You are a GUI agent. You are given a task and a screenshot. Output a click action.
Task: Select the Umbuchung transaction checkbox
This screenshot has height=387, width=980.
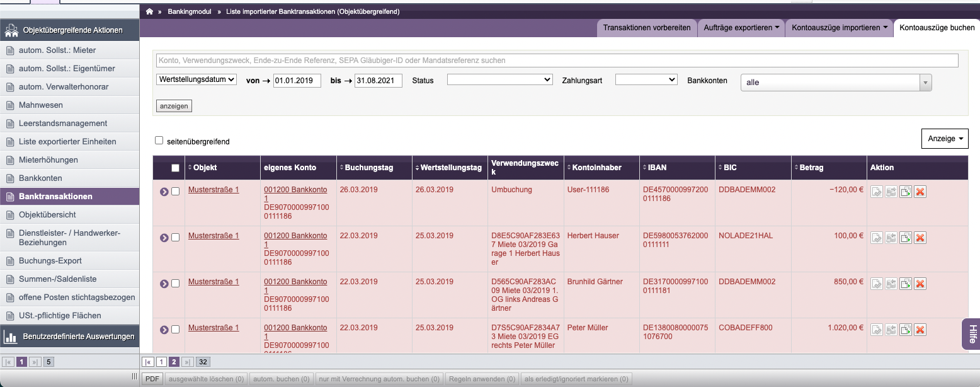[x=176, y=191]
